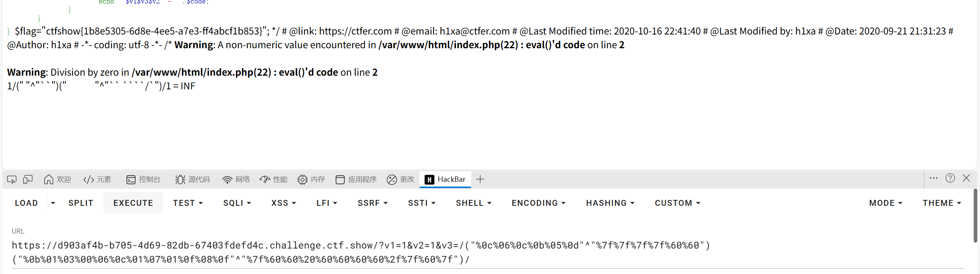
Task: Expand the SQLI dropdown menu
Action: (x=237, y=203)
